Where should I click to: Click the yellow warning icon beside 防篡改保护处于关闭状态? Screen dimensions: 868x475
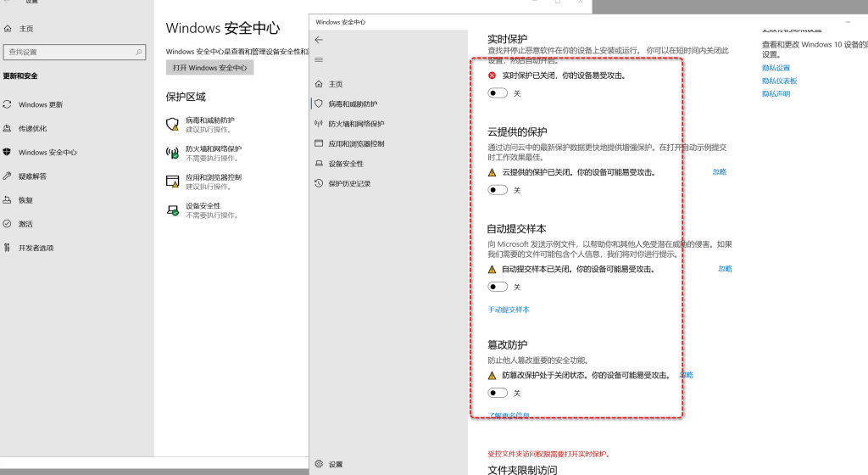point(492,376)
